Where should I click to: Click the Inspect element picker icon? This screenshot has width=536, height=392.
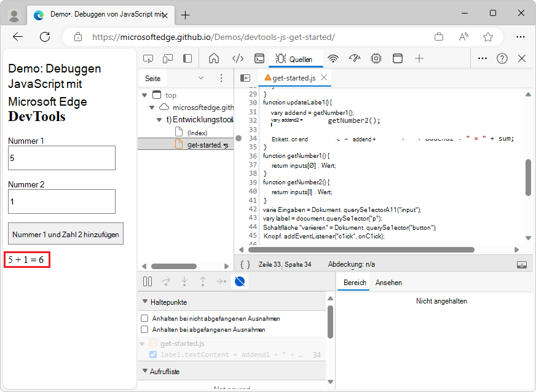[x=148, y=59]
